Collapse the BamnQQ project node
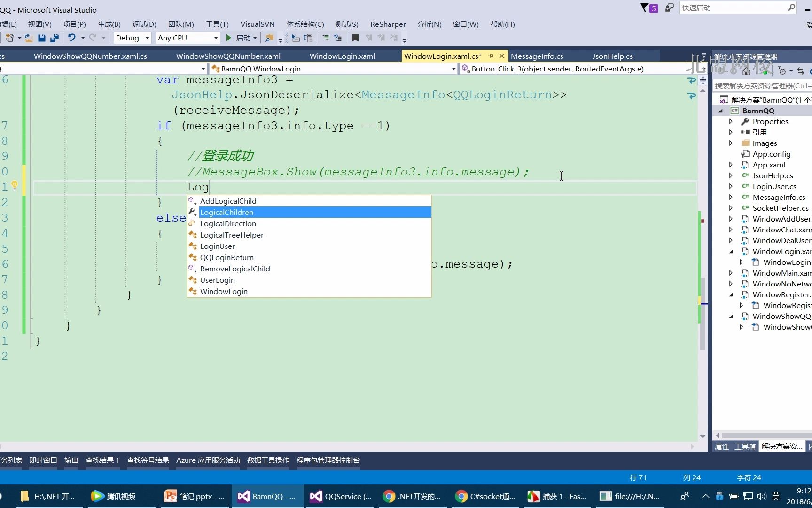This screenshot has height=508, width=812. point(721,111)
